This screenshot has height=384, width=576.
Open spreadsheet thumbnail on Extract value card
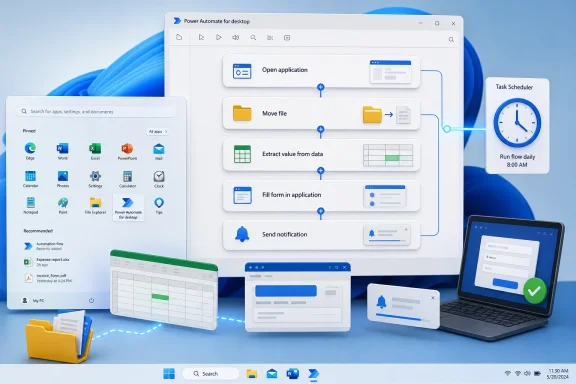[x=388, y=155]
